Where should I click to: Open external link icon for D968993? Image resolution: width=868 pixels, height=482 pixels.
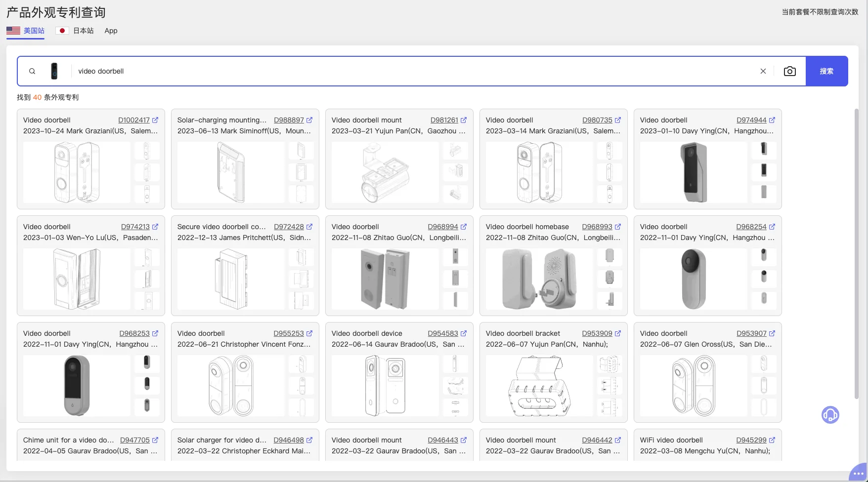[618, 227]
